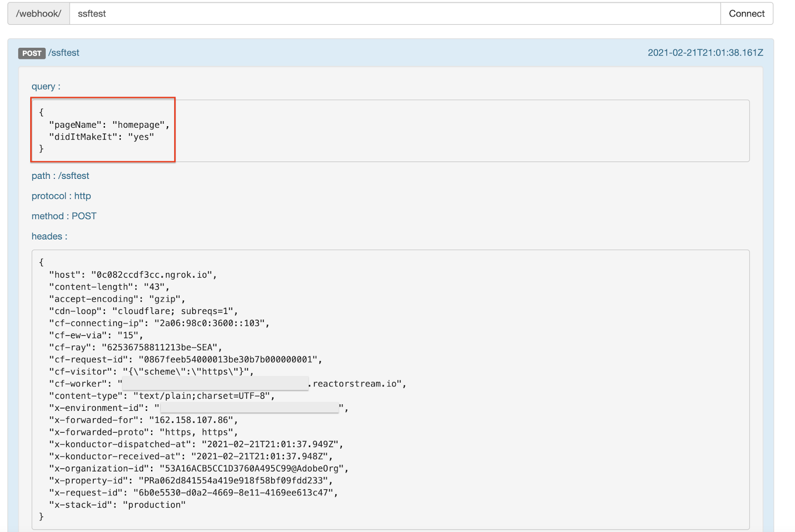Screen dimensions: 795x532
Task: Click the "query :" label
Action: [x=46, y=86]
